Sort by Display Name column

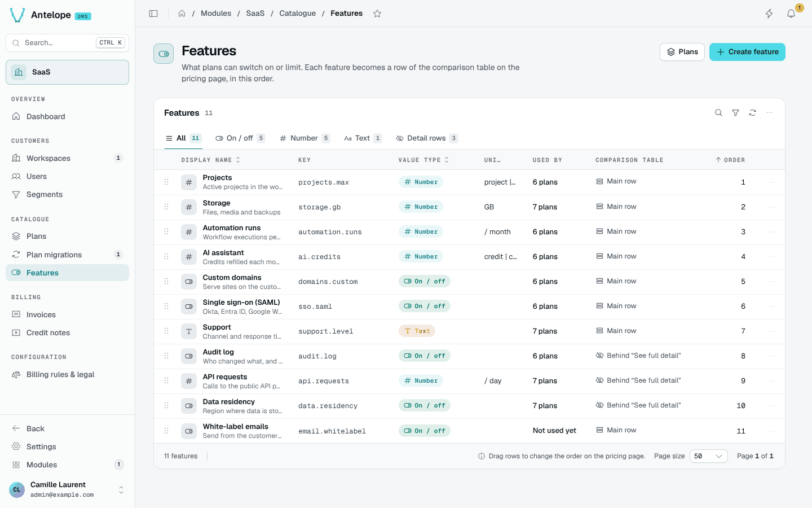[210, 160]
